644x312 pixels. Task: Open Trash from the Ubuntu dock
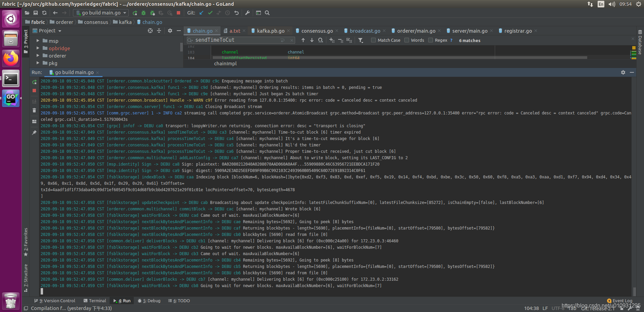[11, 301]
